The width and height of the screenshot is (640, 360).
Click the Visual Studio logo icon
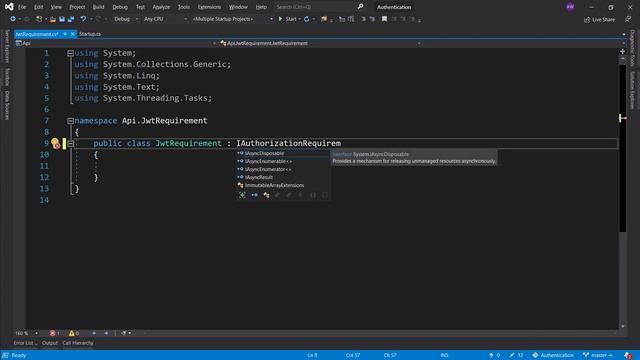tap(9, 7)
